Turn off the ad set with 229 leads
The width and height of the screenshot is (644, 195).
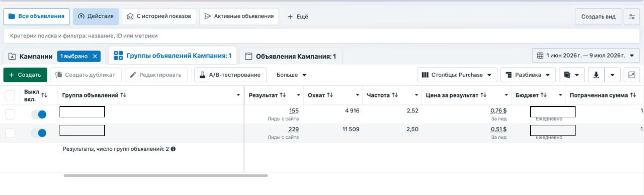pos(39,133)
